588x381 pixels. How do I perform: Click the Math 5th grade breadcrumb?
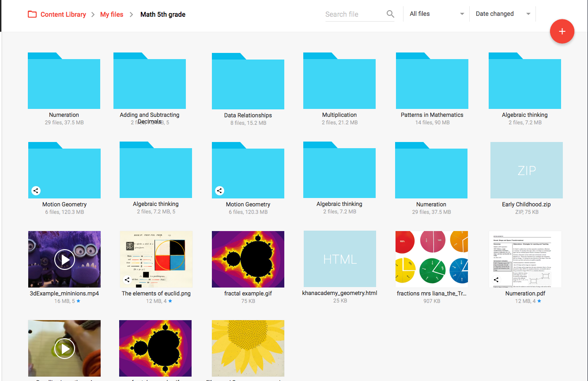(163, 15)
